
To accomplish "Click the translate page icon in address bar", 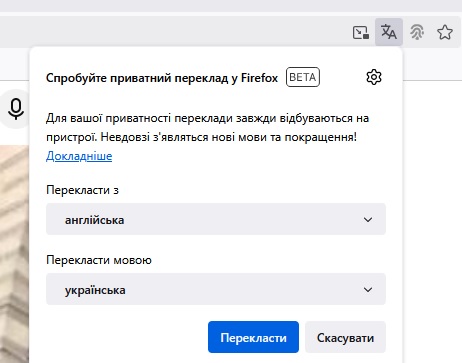I will point(389,32).
